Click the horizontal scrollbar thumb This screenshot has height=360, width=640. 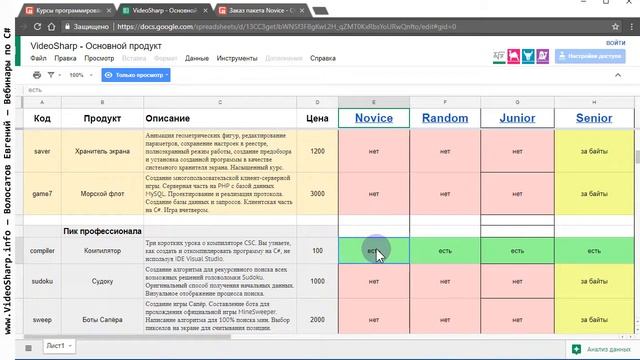(127, 337)
